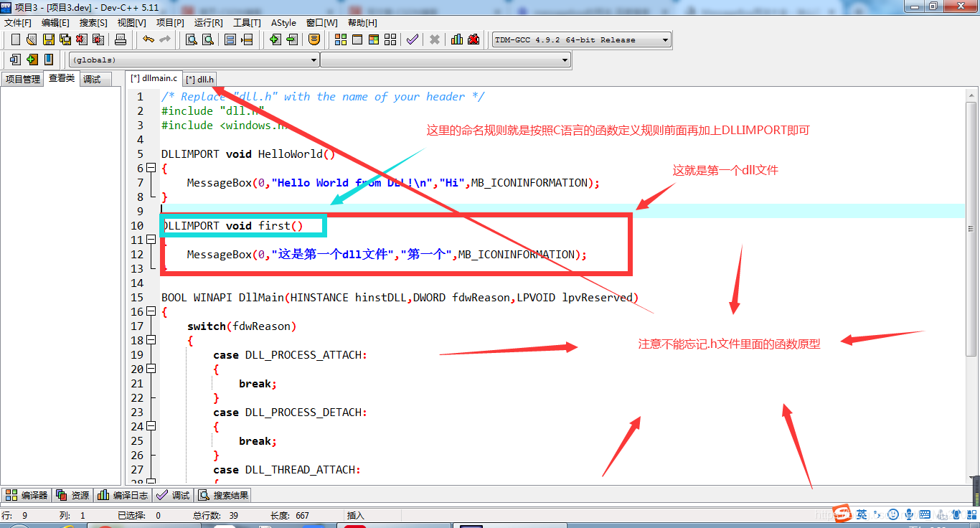Collapse the fold box at line 11

click(151, 240)
